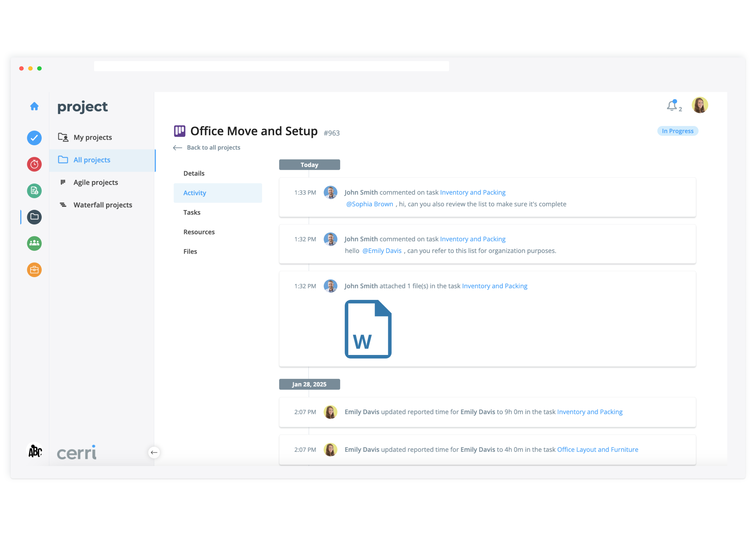Image resolution: width=756 pixels, height=555 pixels.
Task: Open the red timer module icon
Action: click(x=34, y=164)
